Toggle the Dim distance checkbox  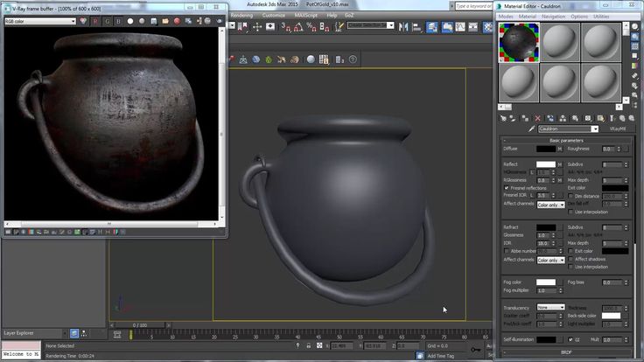[x=570, y=195]
